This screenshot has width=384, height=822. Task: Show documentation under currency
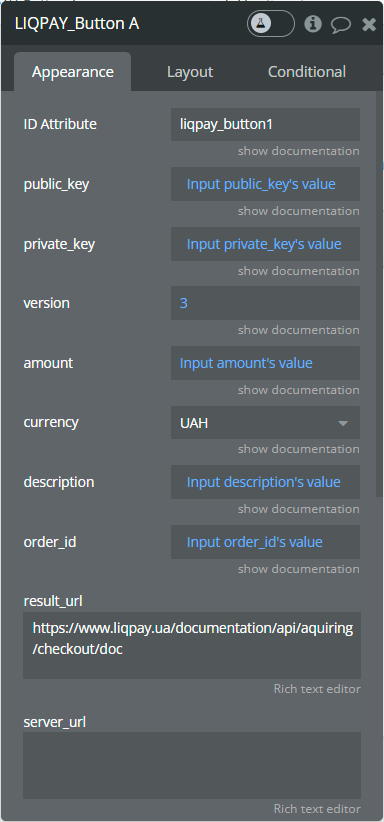pyautogui.click(x=298, y=449)
